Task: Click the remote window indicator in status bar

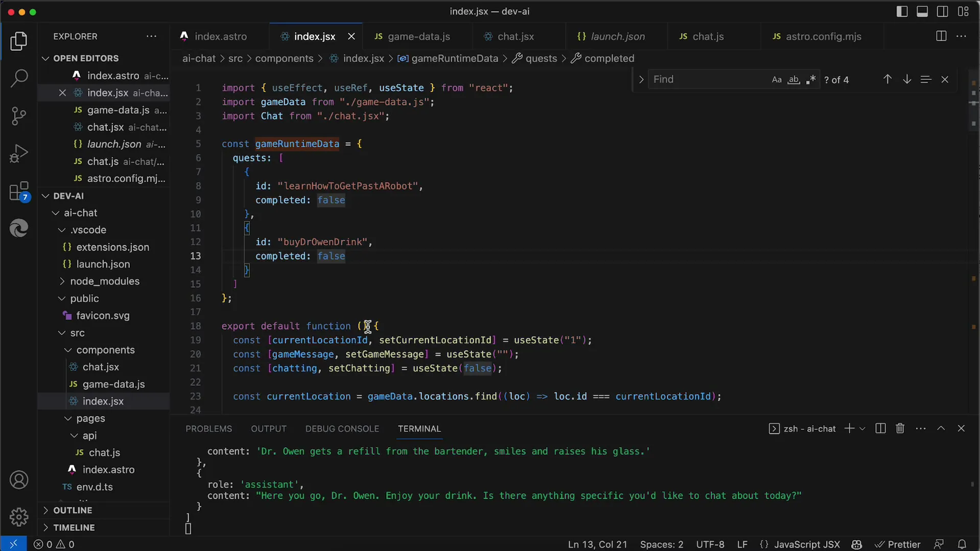Action: [x=13, y=544]
